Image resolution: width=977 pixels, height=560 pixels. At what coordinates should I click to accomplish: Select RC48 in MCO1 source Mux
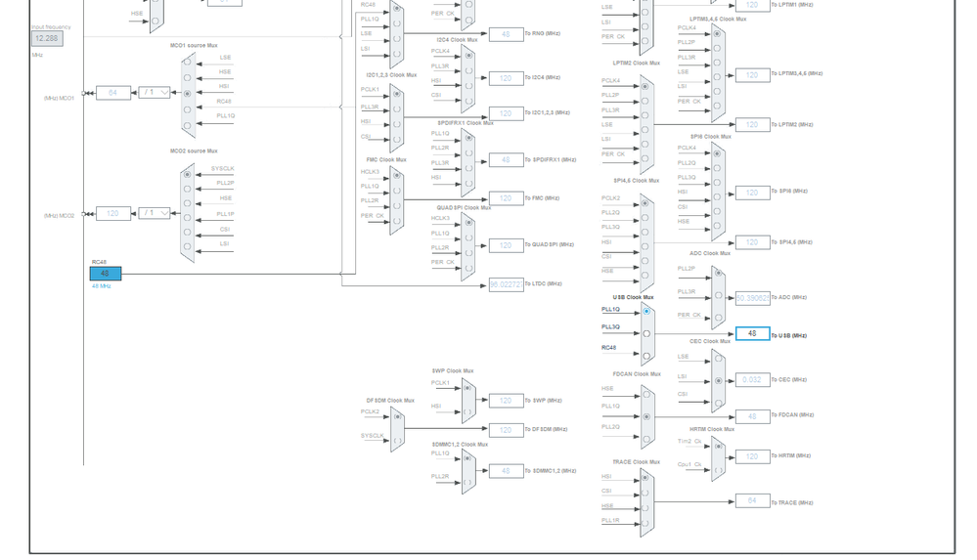tap(188, 109)
